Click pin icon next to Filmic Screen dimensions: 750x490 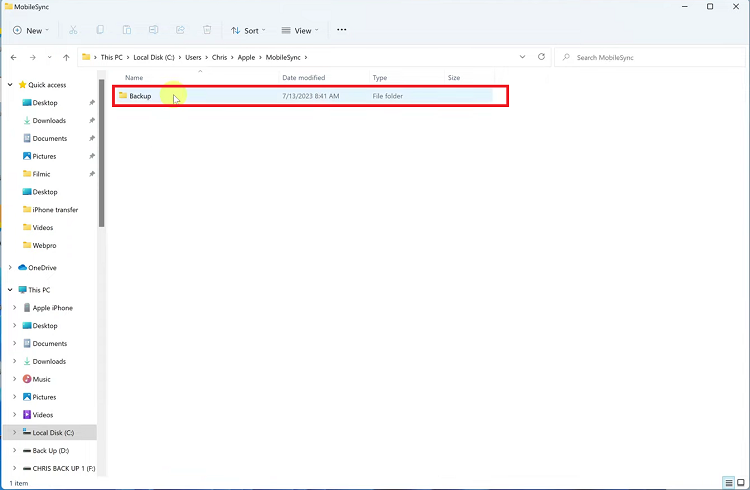(x=92, y=174)
